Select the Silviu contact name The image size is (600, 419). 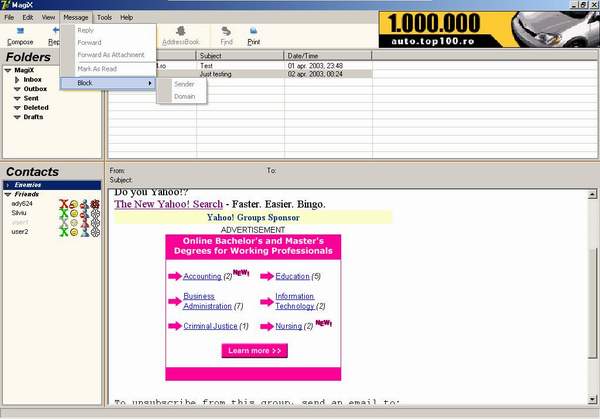point(19,213)
